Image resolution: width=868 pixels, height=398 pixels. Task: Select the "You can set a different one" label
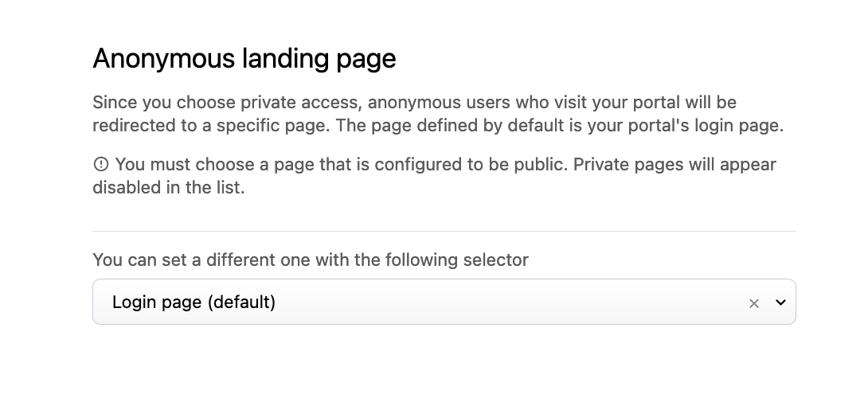pyautogui.click(x=310, y=259)
